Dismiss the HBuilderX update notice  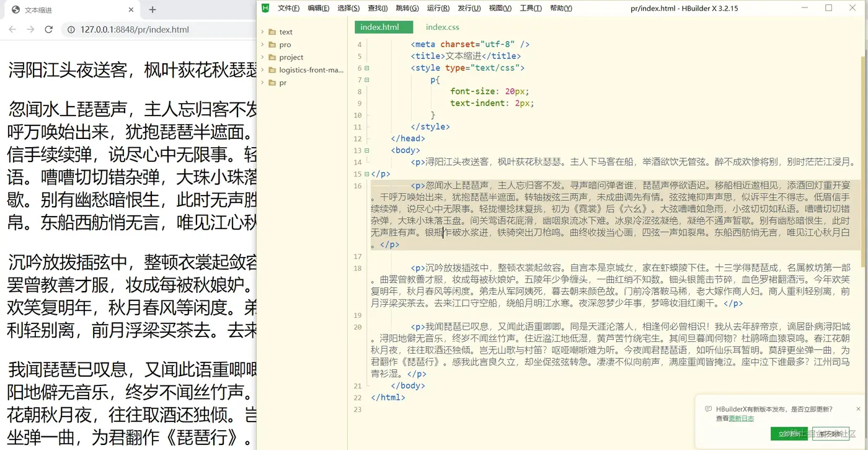(859, 409)
